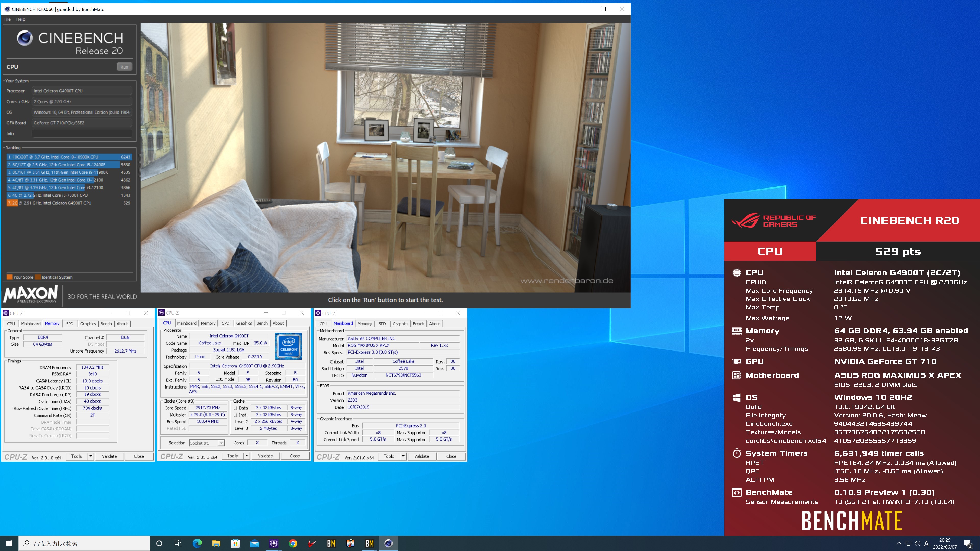Open CPU tab in right CPU-Z window
The height and width of the screenshot is (551, 980).
point(323,324)
